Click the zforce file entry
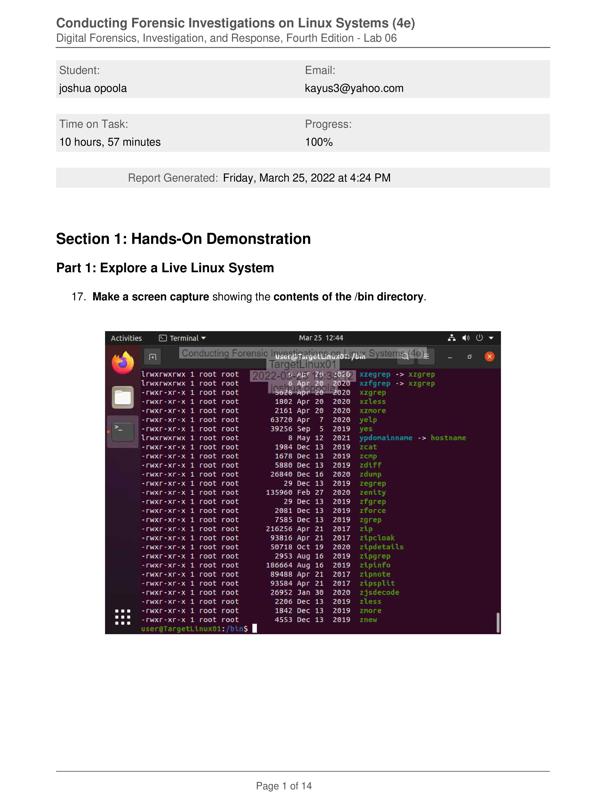Screen dimensions: 606x800 (x=373, y=511)
